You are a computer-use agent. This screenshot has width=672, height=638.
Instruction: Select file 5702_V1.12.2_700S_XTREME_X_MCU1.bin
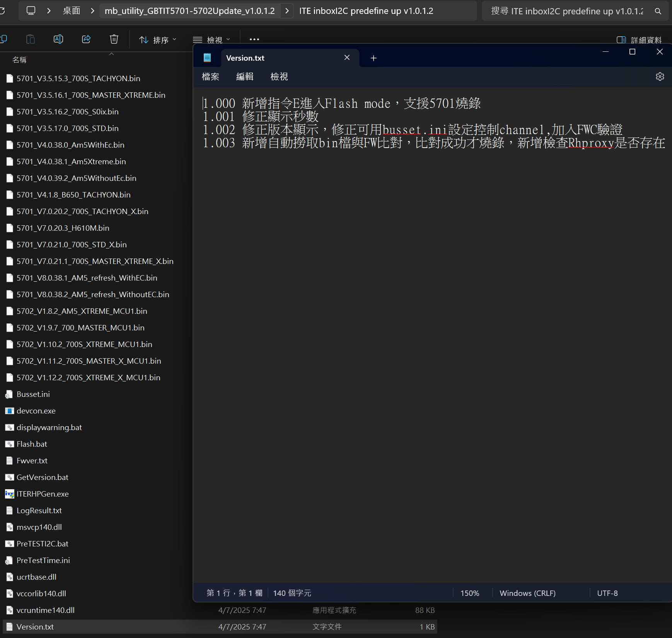pyautogui.click(x=89, y=378)
